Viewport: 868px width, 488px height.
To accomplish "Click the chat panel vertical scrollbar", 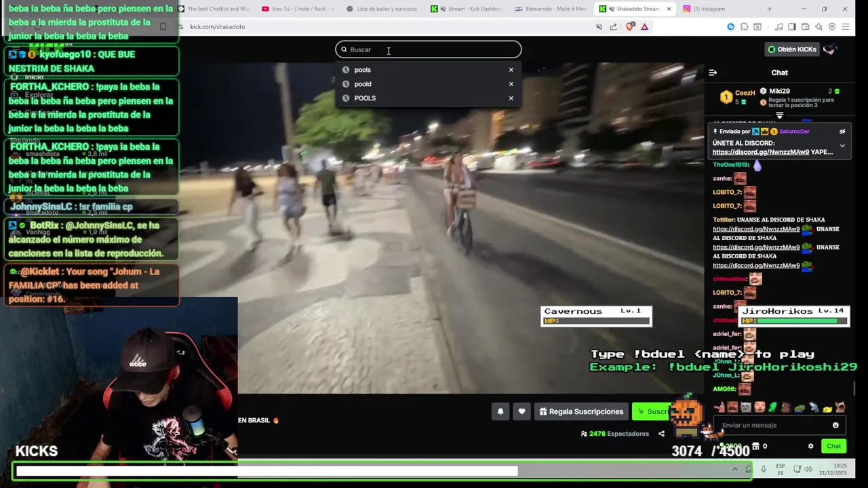I will coord(854,390).
